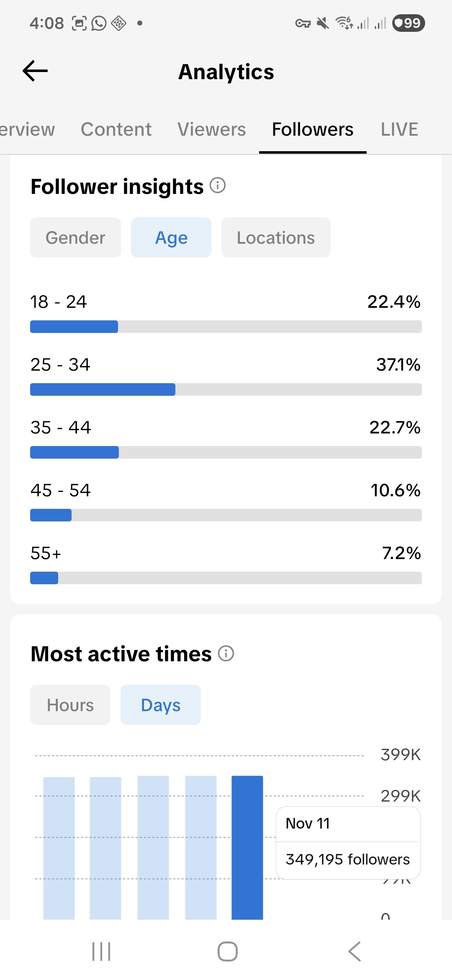Tap the Nov 11 followers tooltip
The height and width of the screenshot is (980, 452).
348,843
